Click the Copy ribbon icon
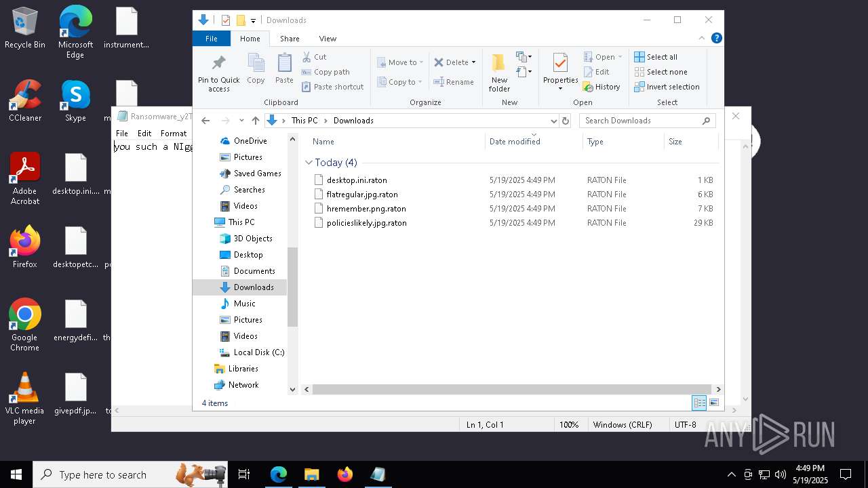 tap(256, 69)
